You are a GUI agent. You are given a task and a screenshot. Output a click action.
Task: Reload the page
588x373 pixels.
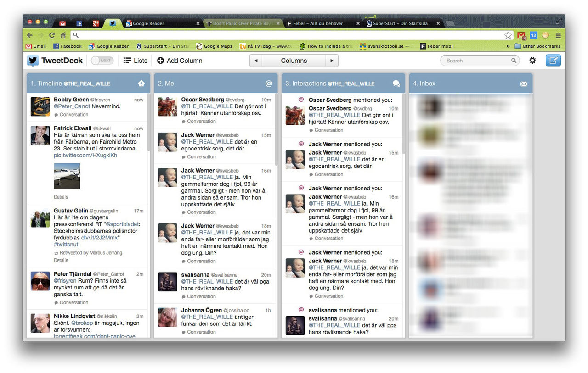click(52, 35)
